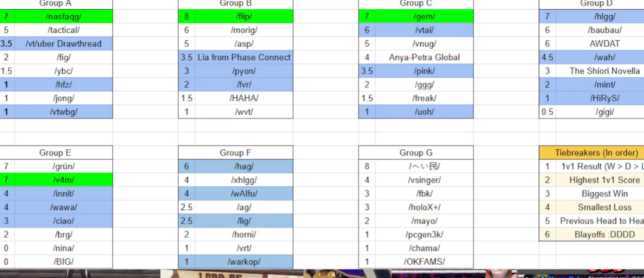Select the Group G header cell

coord(416,153)
